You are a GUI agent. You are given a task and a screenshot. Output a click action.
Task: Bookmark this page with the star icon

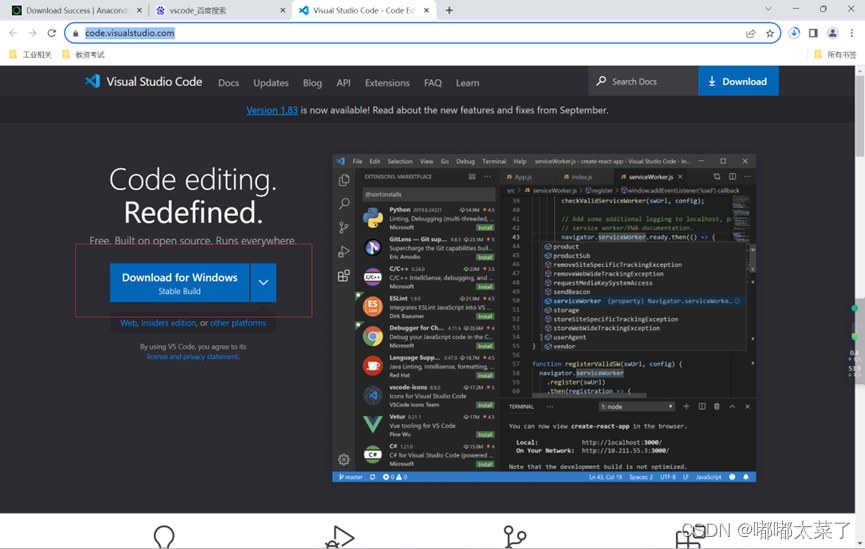point(770,34)
